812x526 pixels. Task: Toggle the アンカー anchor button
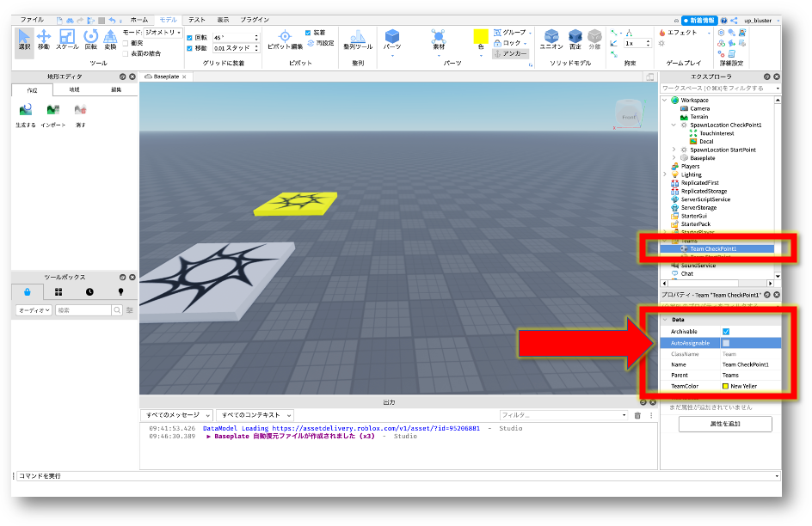point(510,54)
